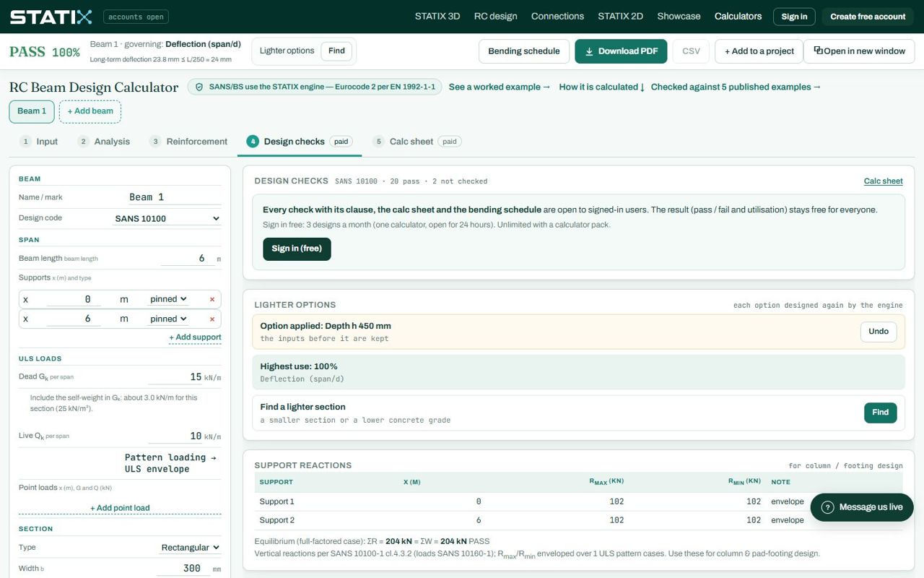924x578 pixels.
Task: Click Add to a project
Action: coord(759,51)
